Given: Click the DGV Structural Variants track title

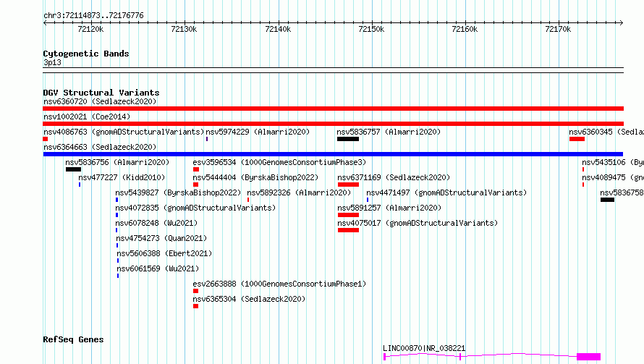Looking at the screenshot, I should (x=101, y=93).
